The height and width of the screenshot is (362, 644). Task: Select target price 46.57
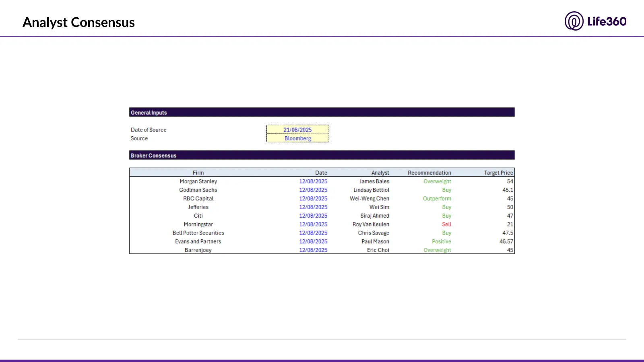click(x=506, y=241)
